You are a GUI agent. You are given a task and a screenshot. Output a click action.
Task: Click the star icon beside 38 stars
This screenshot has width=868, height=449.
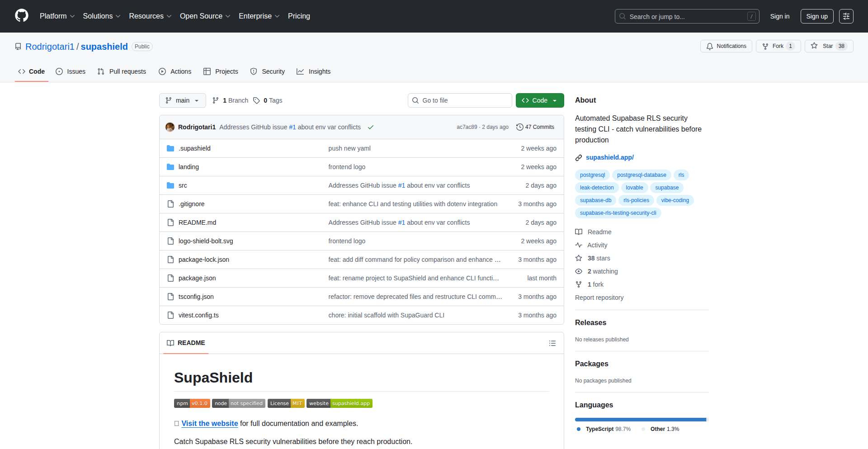click(579, 258)
